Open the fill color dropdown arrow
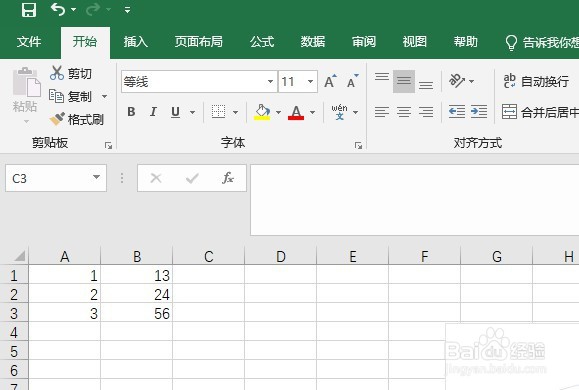 [278, 112]
